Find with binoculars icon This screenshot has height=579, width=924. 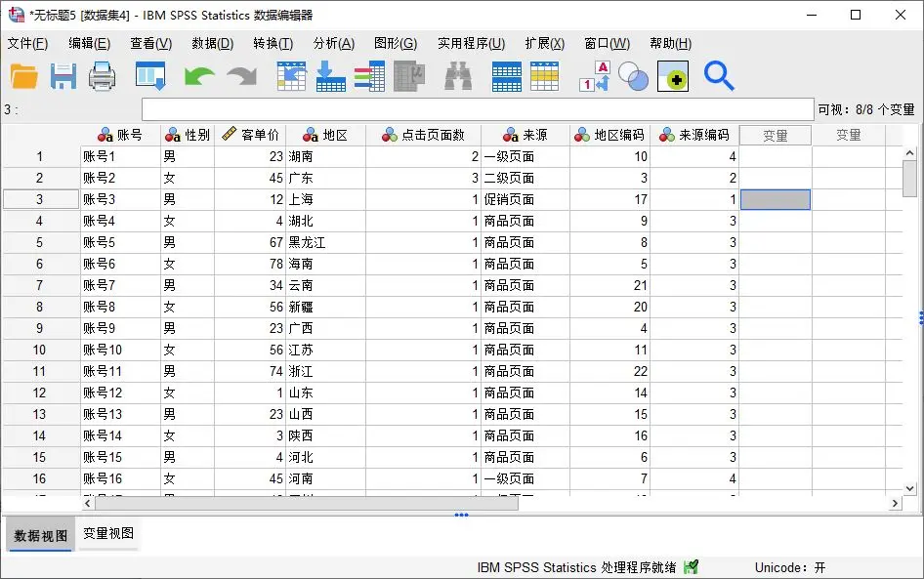pos(458,76)
